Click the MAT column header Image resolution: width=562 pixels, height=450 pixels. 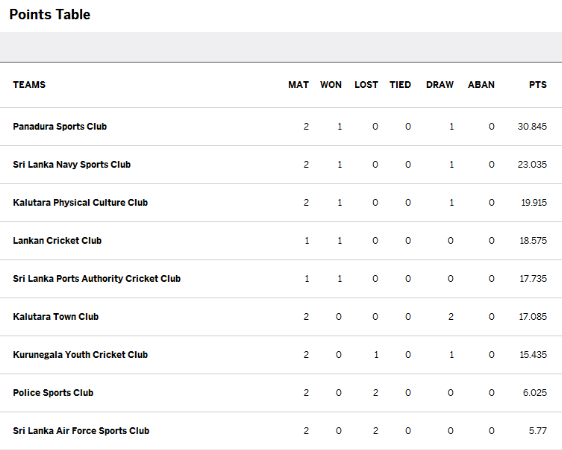[299, 85]
